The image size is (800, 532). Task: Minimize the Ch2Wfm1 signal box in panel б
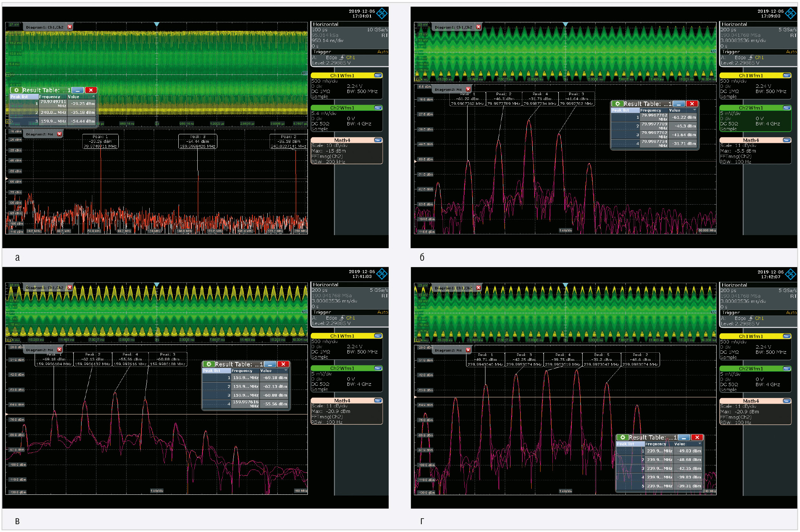click(787, 108)
